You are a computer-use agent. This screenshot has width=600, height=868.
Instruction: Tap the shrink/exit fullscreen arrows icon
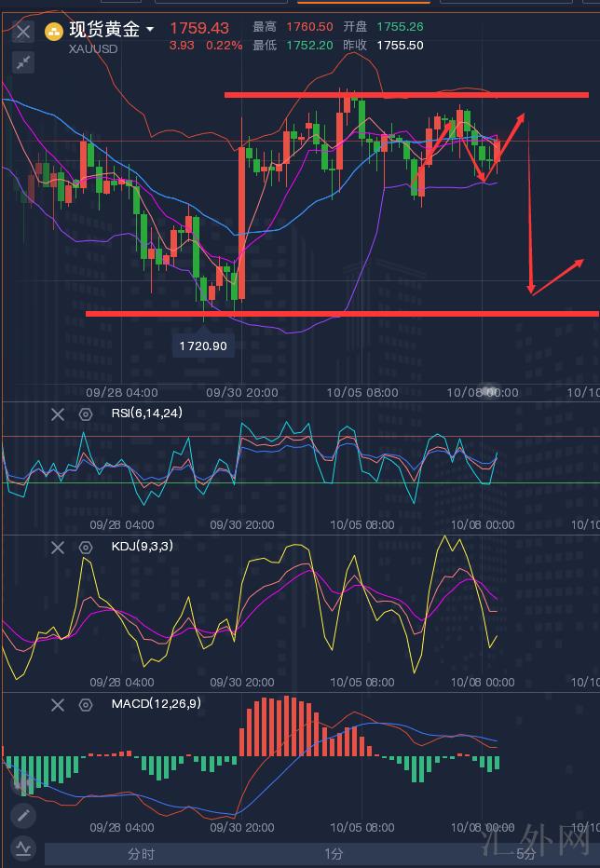[23, 62]
